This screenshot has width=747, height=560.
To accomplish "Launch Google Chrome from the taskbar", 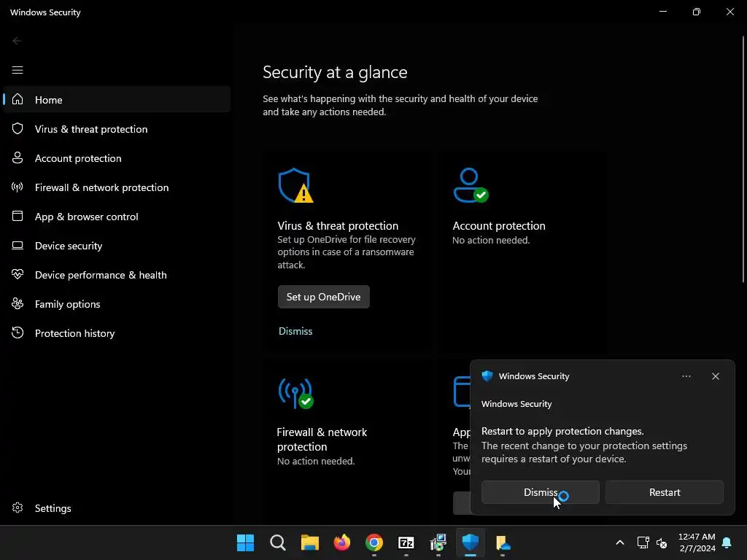I will (374, 542).
